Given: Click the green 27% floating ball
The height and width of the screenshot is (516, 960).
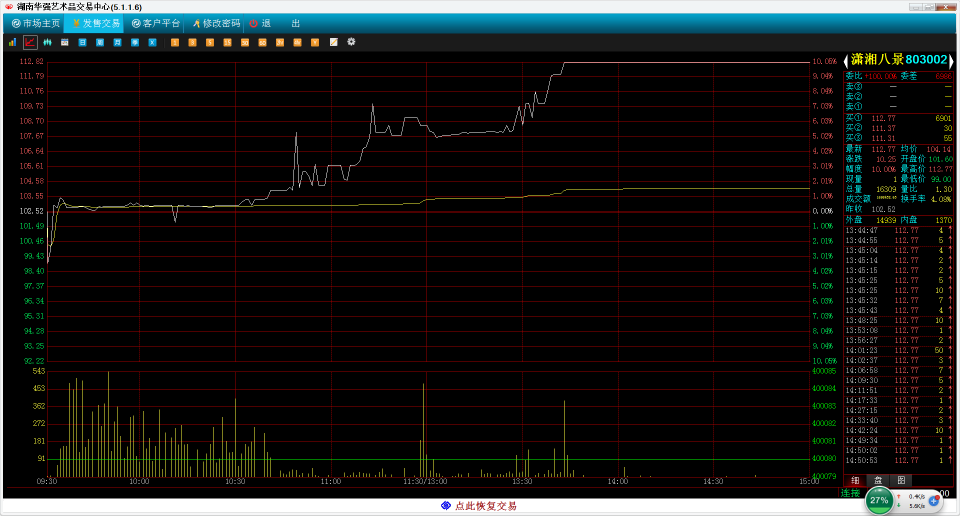Looking at the screenshot, I should (x=879, y=501).
